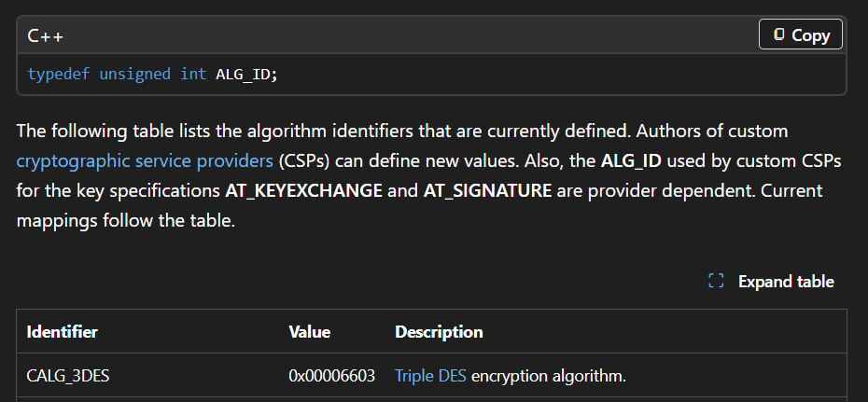868x402 pixels.
Task: Click the "encryption algorithm" description text
Action: pyautogui.click(x=548, y=376)
